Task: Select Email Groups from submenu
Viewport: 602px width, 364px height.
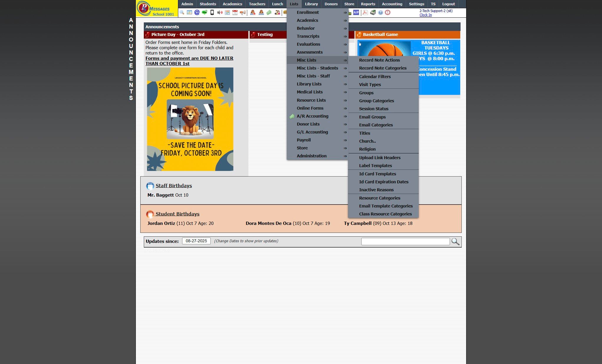Action: 372,117
